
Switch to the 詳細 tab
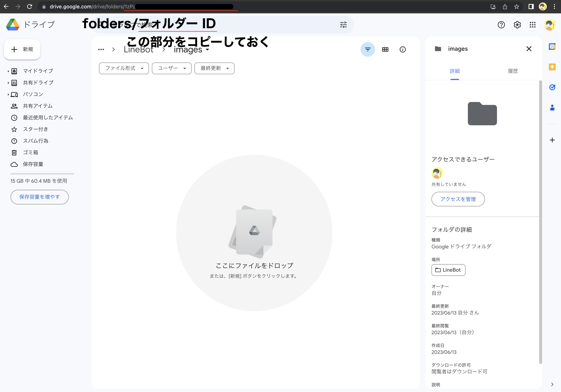click(455, 71)
